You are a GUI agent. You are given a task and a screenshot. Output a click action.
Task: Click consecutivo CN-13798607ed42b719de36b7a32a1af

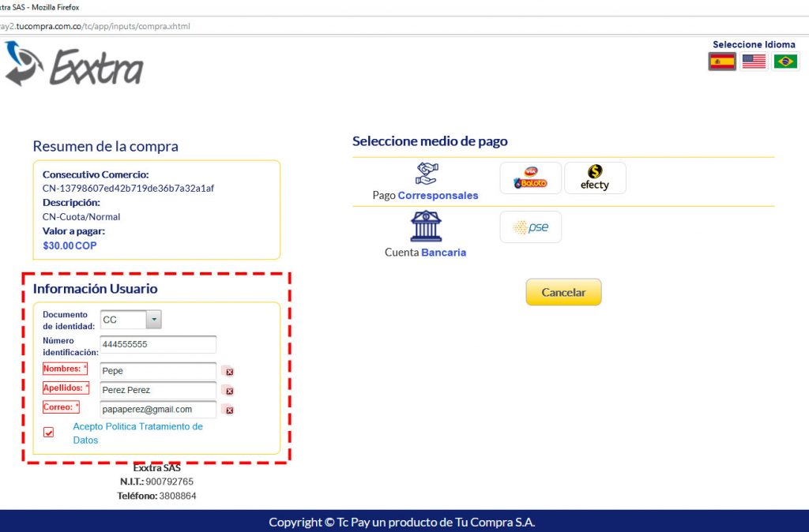(x=129, y=188)
